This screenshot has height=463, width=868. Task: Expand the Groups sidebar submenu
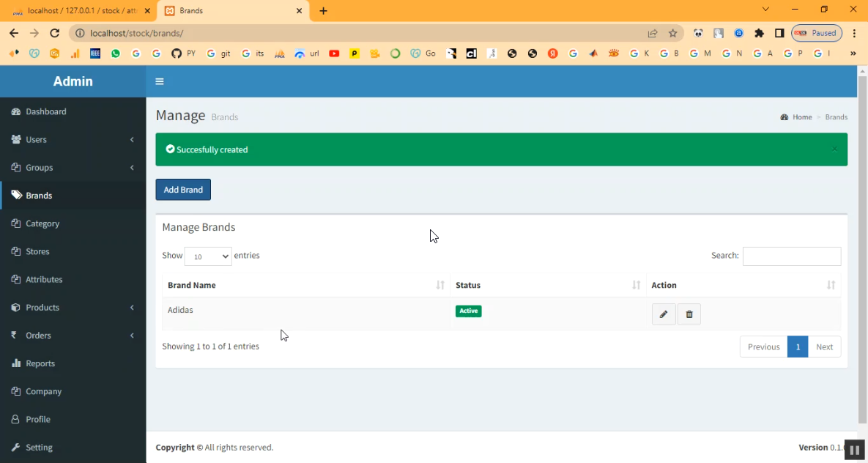[73, 167]
